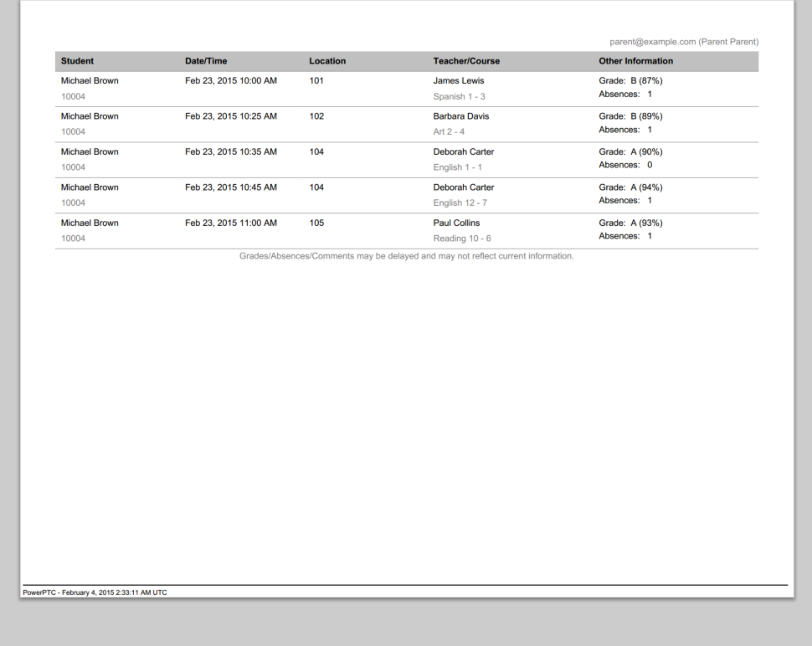Click Absences: 1 for Reading 10 - 6
This screenshot has height=646, width=812.
pyautogui.click(x=625, y=236)
